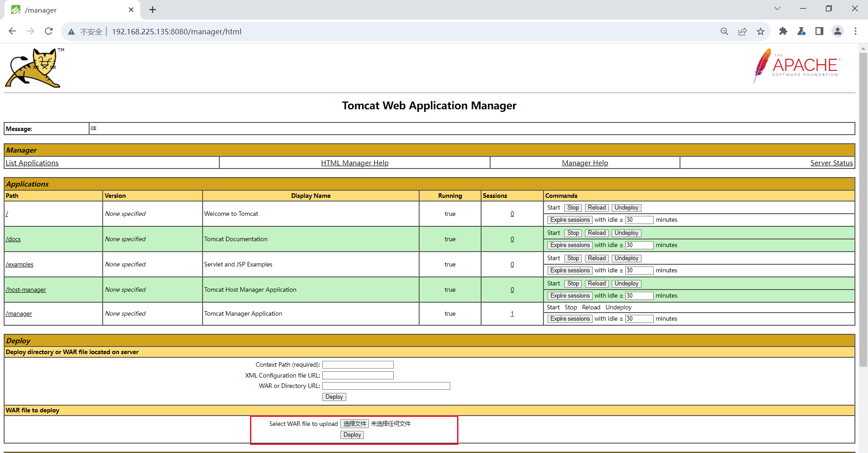Undeploy the /examples application
The image size is (868, 453).
pyautogui.click(x=626, y=258)
